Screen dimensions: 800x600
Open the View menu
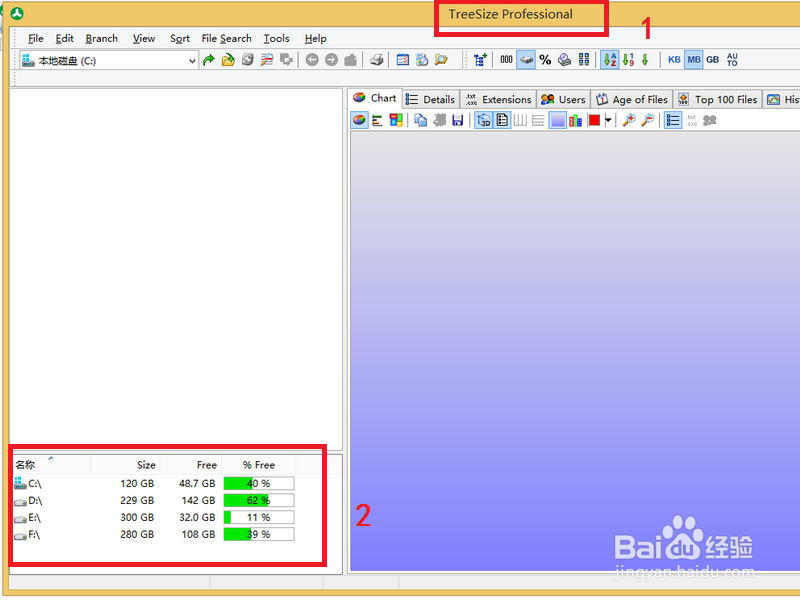coord(144,39)
